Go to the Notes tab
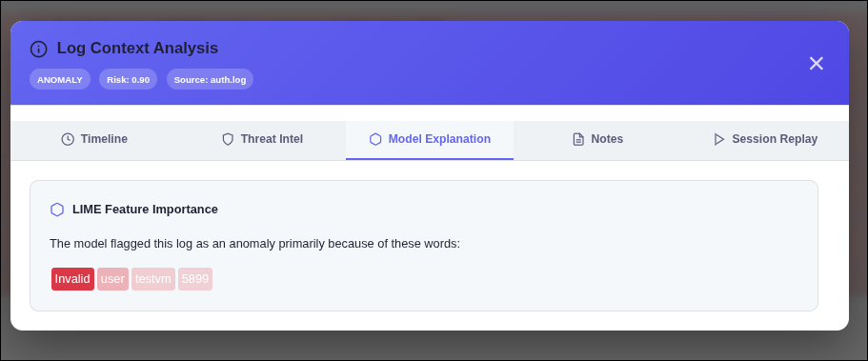 coord(597,140)
